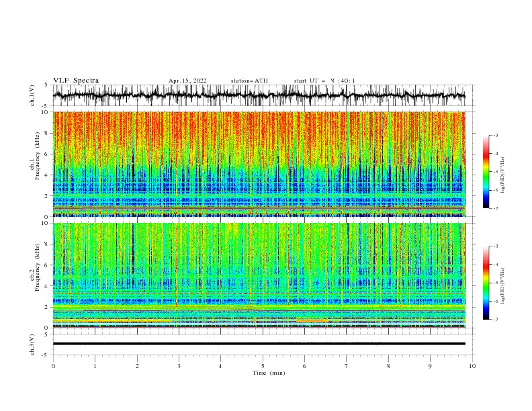Select ch.1 "Frequency (kHz)" axis label
The width and height of the screenshot is (532, 411).
(x=37, y=156)
